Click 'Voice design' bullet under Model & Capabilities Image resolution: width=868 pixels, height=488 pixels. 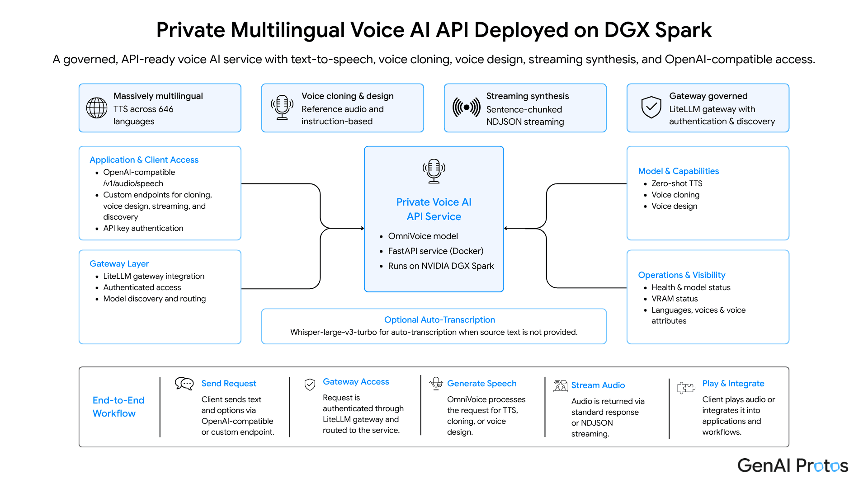674,206
